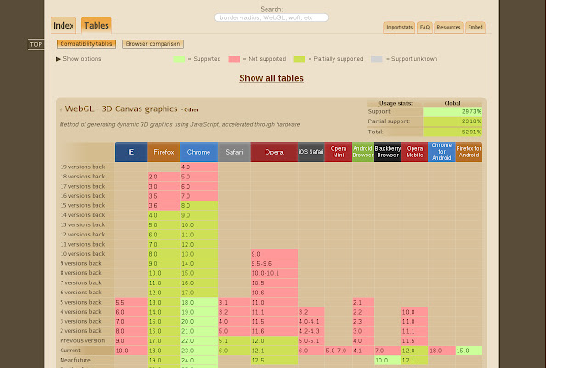The height and width of the screenshot is (368, 588).
Task: Click the green Supported legend swatch
Action: 179,59
